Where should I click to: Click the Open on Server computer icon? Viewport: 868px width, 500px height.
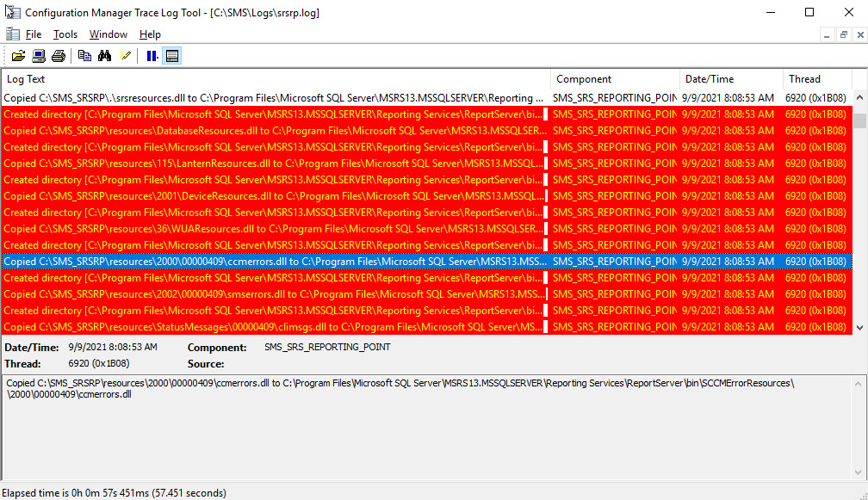coord(39,56)
